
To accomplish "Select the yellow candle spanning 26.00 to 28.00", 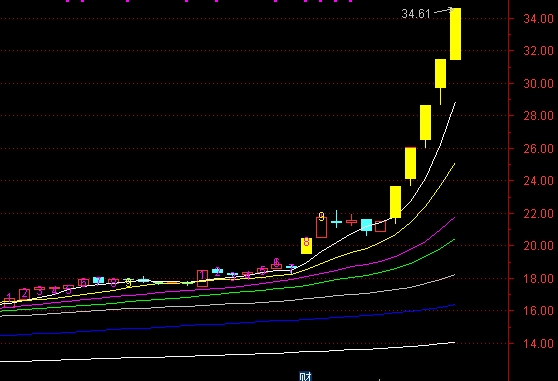I will pos(426,122).
